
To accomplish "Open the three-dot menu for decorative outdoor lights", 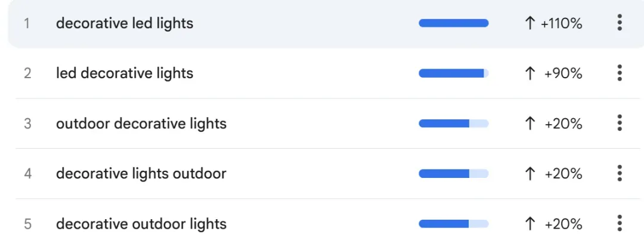I will 620,223.
